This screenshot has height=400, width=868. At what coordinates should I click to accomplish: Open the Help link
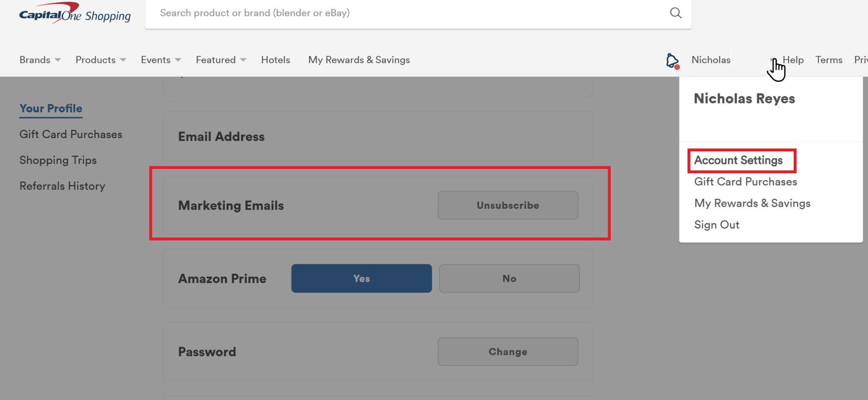(x=793, y=60)
